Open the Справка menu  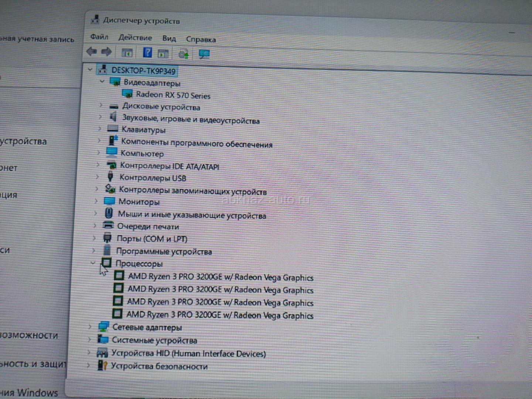click(x=201, y=40)
